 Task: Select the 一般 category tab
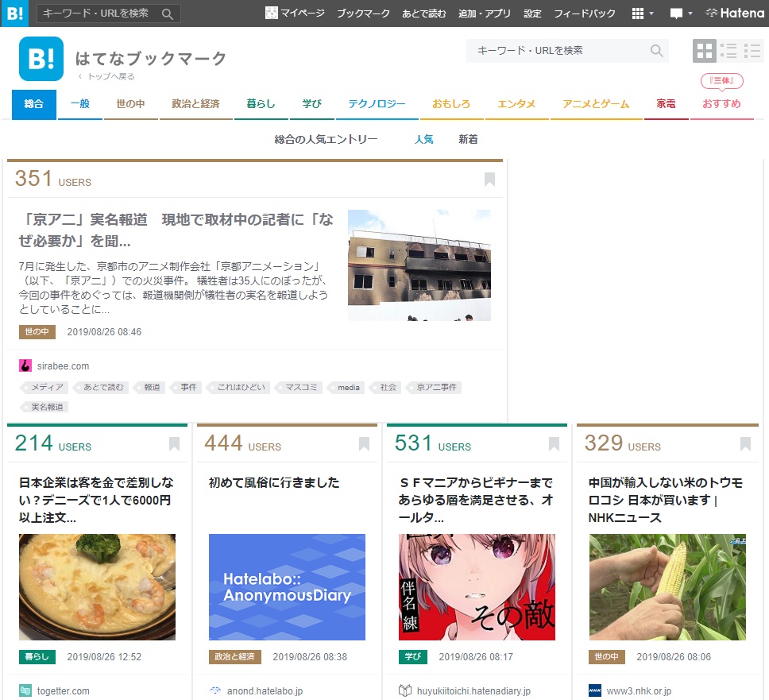[80, 104]
